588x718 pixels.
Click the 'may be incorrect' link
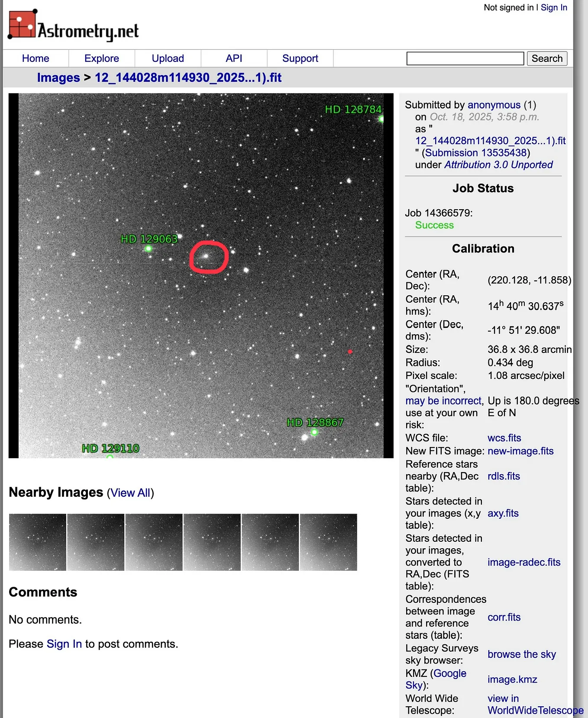click(x=443, y=401)
